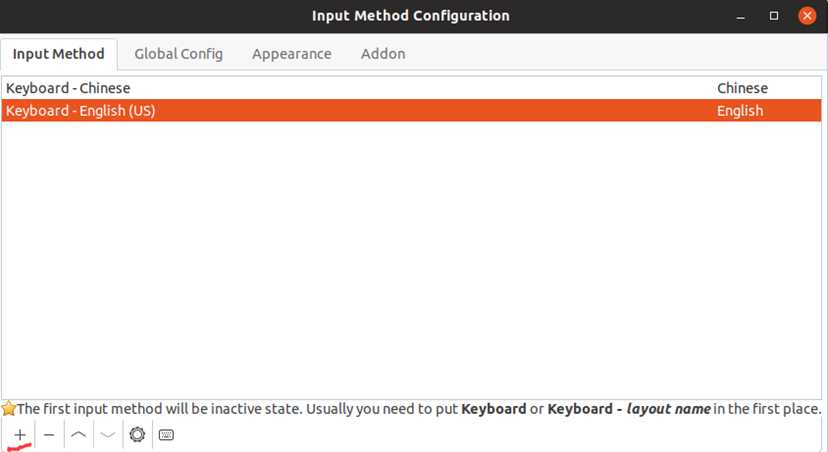Click the yellow star hint icon
Image resolution: width=828 pixels, height=452 pixels.
8,408
